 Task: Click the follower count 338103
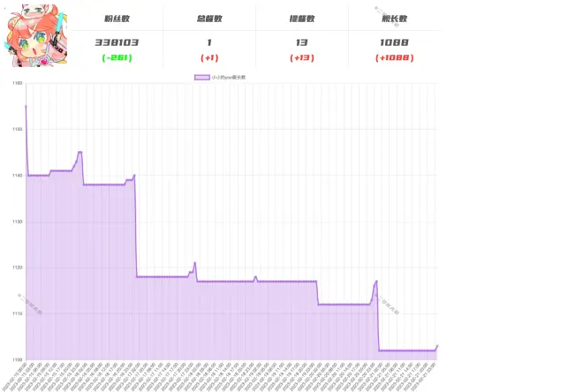pyautogui.click(x=117, y=42)
